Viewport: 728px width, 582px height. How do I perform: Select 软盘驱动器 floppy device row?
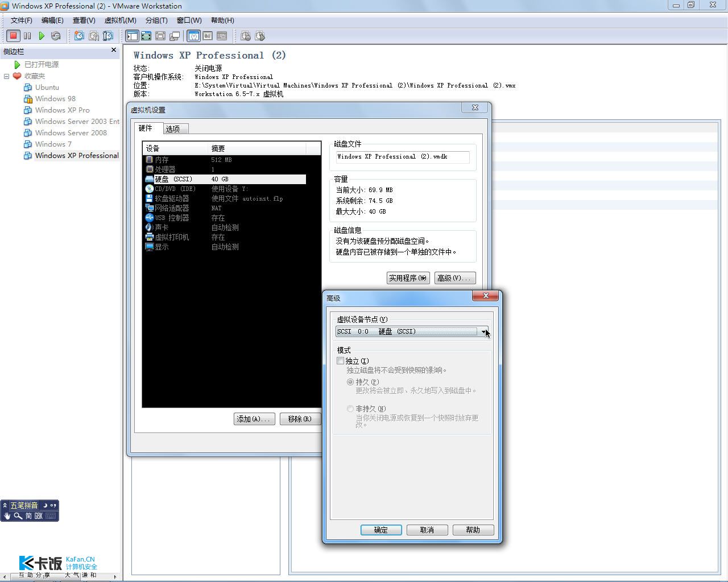[224, 198]
